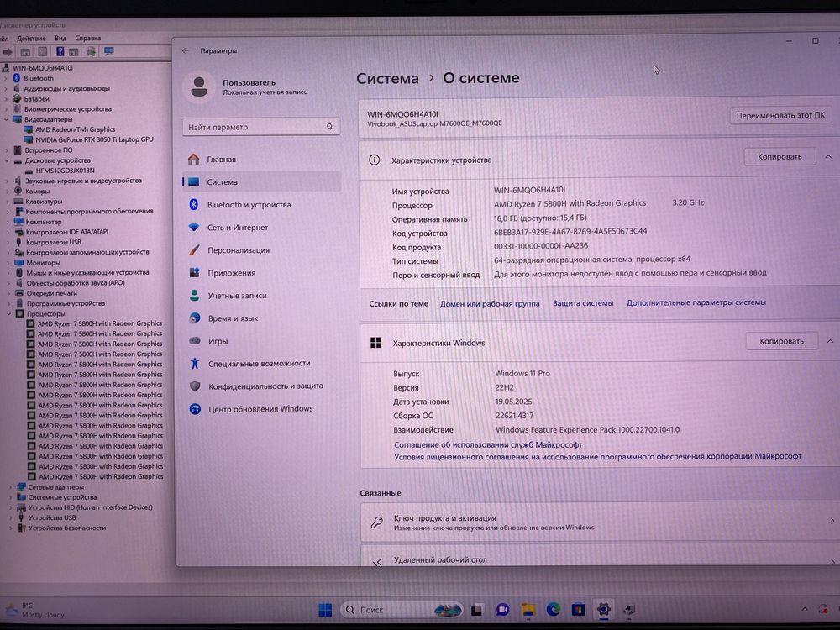840x630 pixels.
Task: Click the Батареи category icon
Action: [x=17, y=98]
